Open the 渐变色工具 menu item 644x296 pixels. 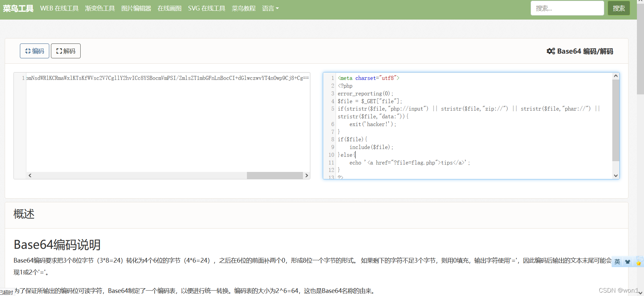pyautogui.click(x=100, y=8)
